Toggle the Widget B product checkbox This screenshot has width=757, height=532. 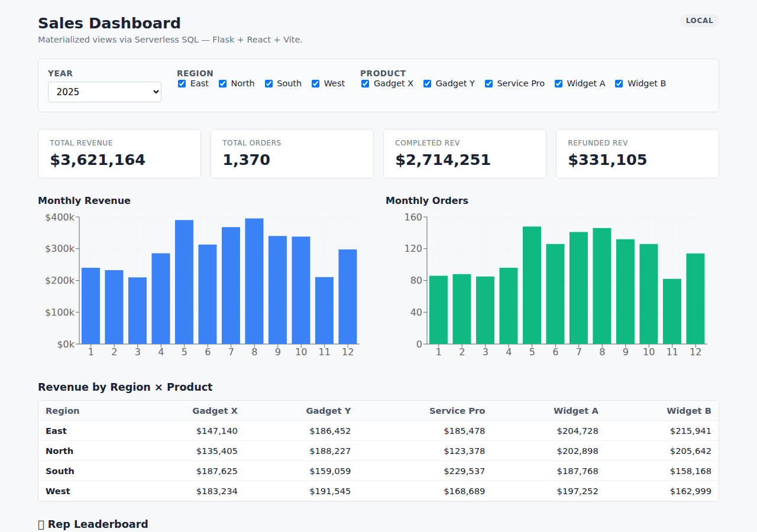(x=619, y=84)
